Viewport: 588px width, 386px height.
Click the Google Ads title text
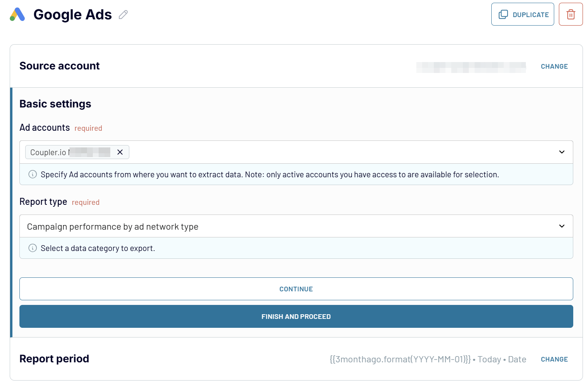pos(73,15)
